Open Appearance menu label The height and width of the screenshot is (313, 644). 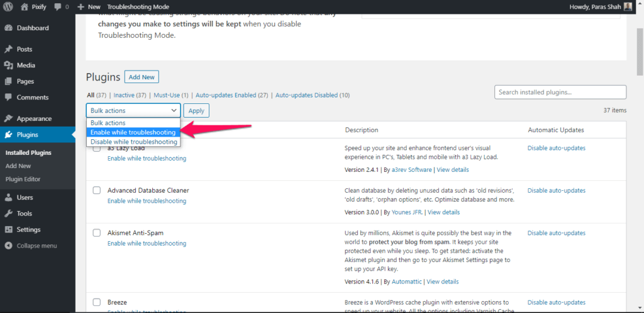point(34,118)
